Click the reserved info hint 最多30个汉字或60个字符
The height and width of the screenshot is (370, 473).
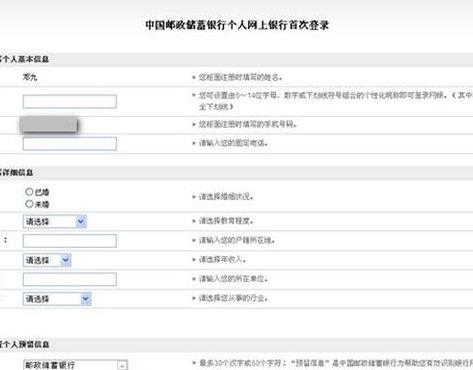(x=336, y=363)
